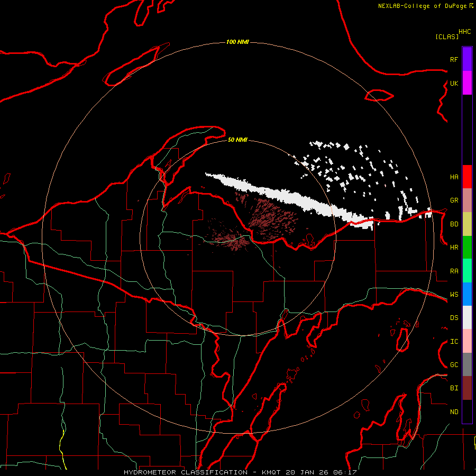Click the 'HYDROMETEOR CLASSIFICATION' caption title
The height and width of the screenshot is (476, 476).
click(x=186, y=472)
